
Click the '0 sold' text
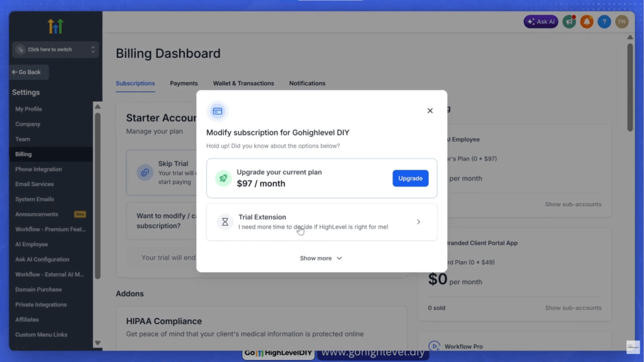coord(436,308)
